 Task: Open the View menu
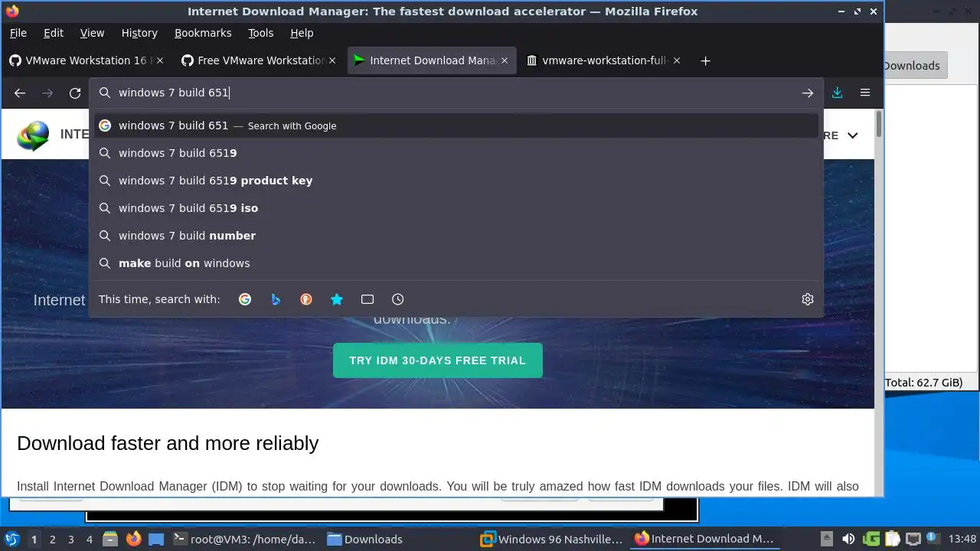tap(92, 33)
